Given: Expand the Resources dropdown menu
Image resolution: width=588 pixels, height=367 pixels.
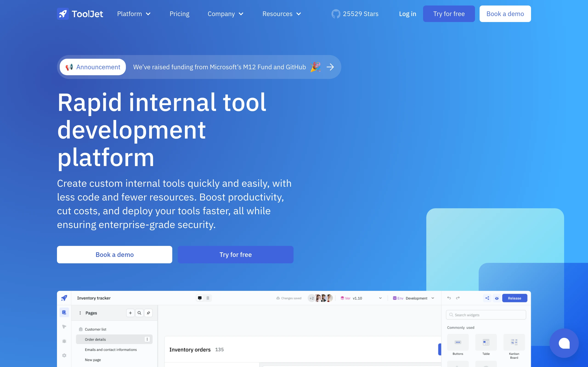Looking at the screenshot, I should pos(282,14).
